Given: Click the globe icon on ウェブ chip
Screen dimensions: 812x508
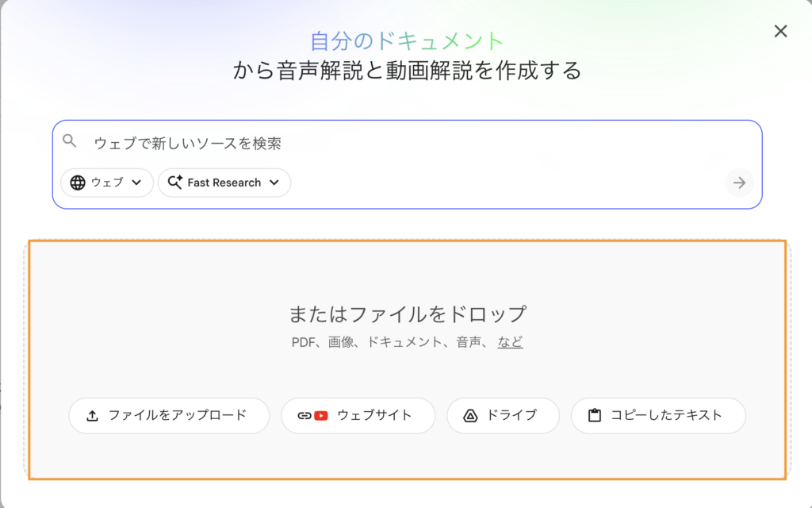Looking at the screenshot, I should (78, 183).
